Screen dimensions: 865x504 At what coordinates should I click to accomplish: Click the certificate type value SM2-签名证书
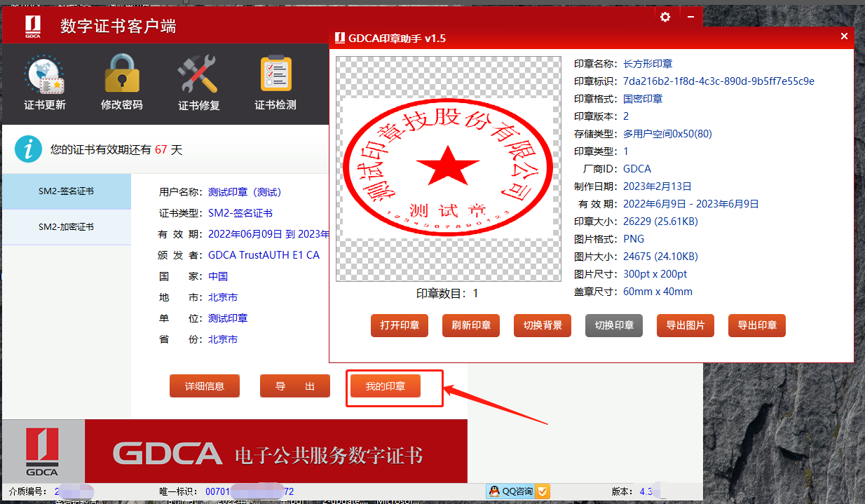tap(240, 213)
